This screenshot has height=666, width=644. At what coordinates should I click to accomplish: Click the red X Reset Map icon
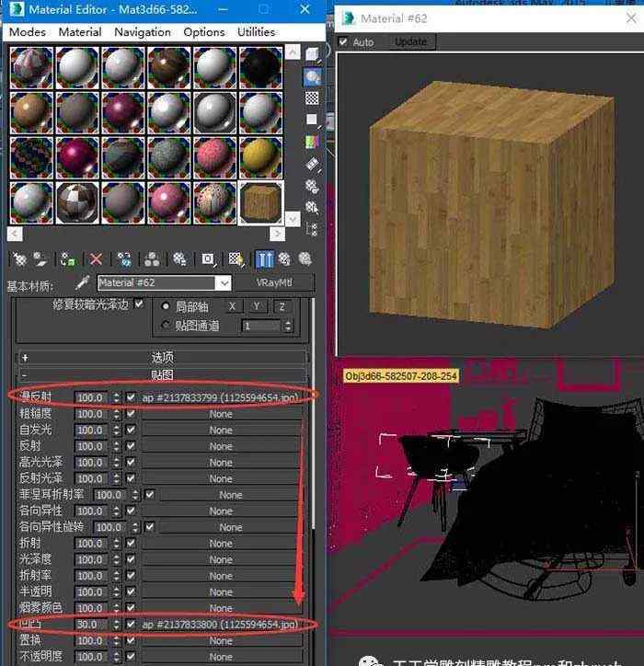coord(96,259)
